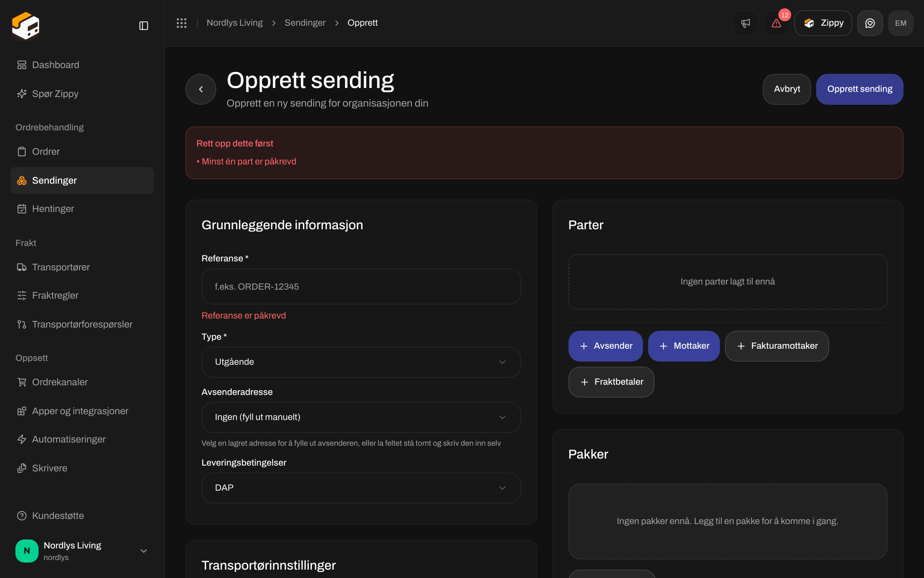Click the Avbryt button
The image size is (924, 578).
coord(787,89)
